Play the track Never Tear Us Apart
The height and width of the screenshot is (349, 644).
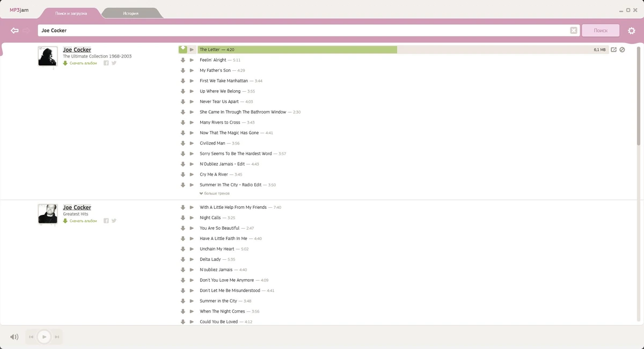coord(192,101)
